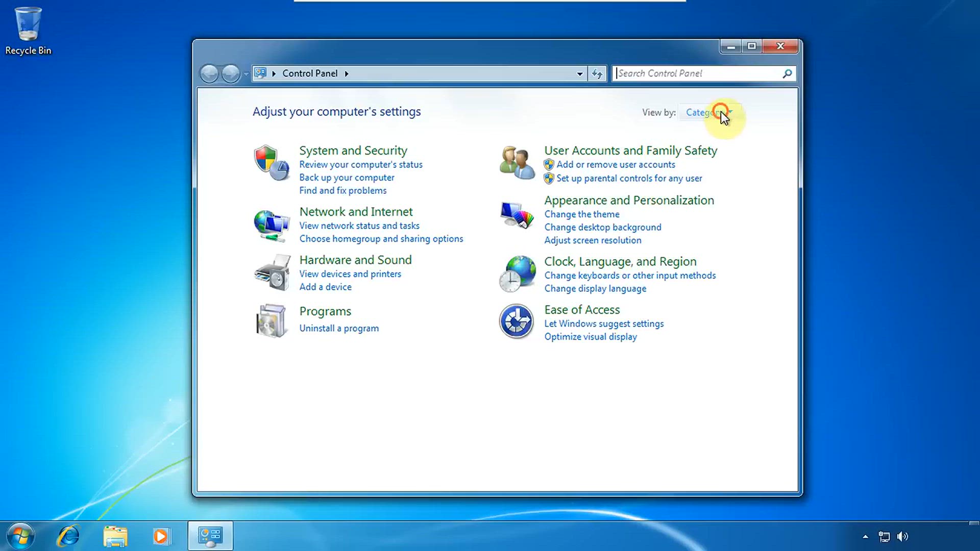This screenshot has height=551, width=980.
Task: Open the Hardware and Sound heading
Action: 355,260
